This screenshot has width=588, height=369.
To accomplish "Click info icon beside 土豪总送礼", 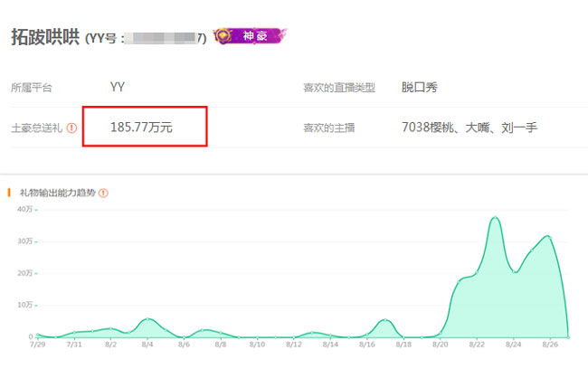I will tap(71, 128).
